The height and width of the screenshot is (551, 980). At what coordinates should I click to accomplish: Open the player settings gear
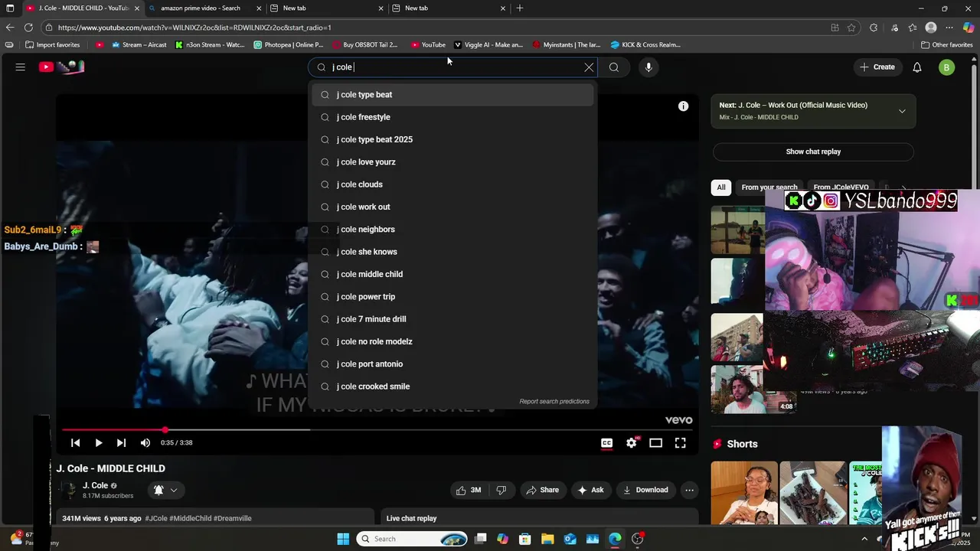pyautogui.click(x=632, y=443)
